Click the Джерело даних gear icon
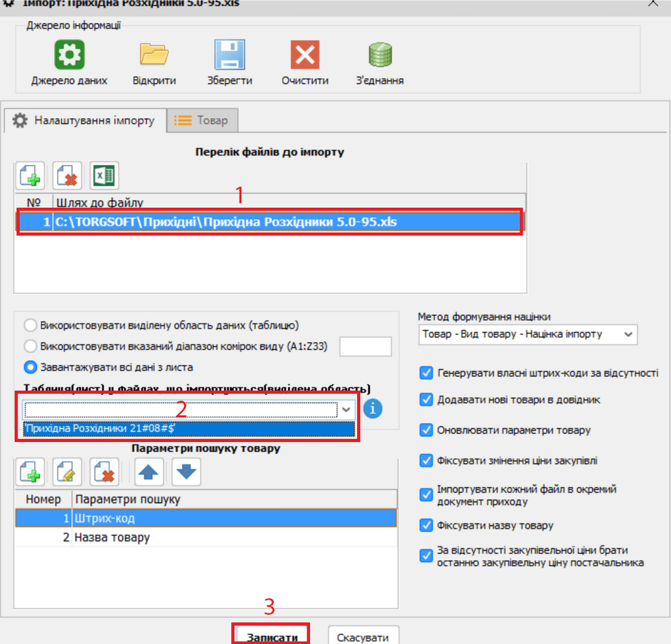The width and height of the screenshot is (671, 644). tap(68, 55)
